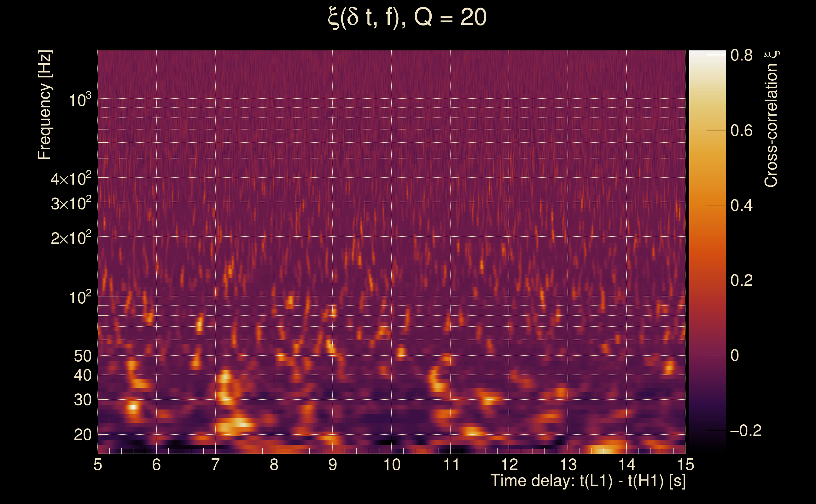Screen dimensions: 816x504
Task: Click the brightest spot near 5.6 s, 28 Hz
Action: [133, 407]
